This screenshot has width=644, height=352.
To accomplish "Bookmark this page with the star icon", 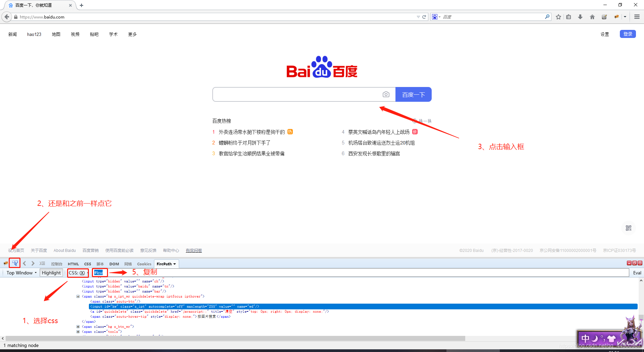I will click(558, 17).
